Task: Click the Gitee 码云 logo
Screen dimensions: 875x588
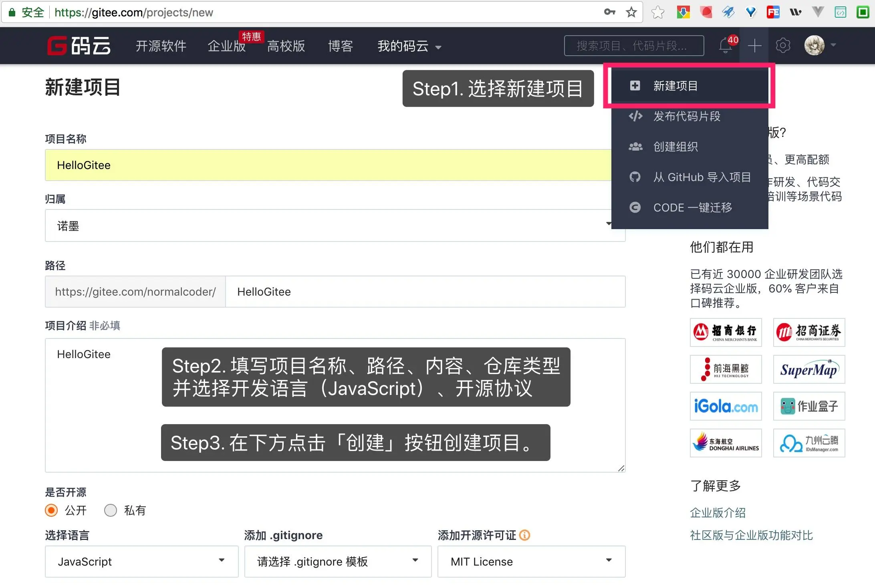Action: 79,45
